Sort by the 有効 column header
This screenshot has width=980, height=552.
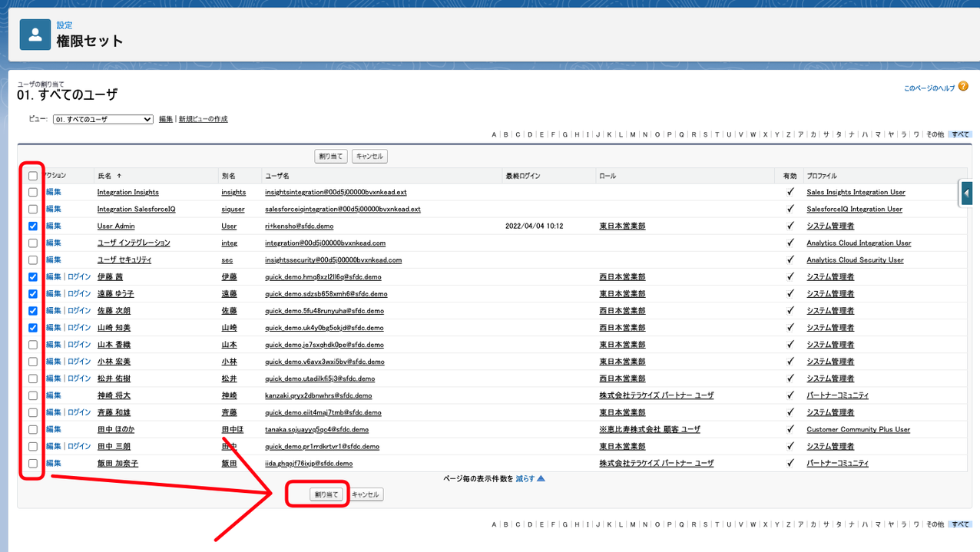[790, 176]
